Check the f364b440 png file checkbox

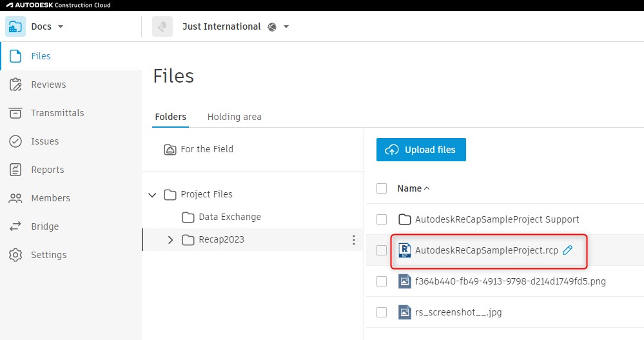coord(382,281)
